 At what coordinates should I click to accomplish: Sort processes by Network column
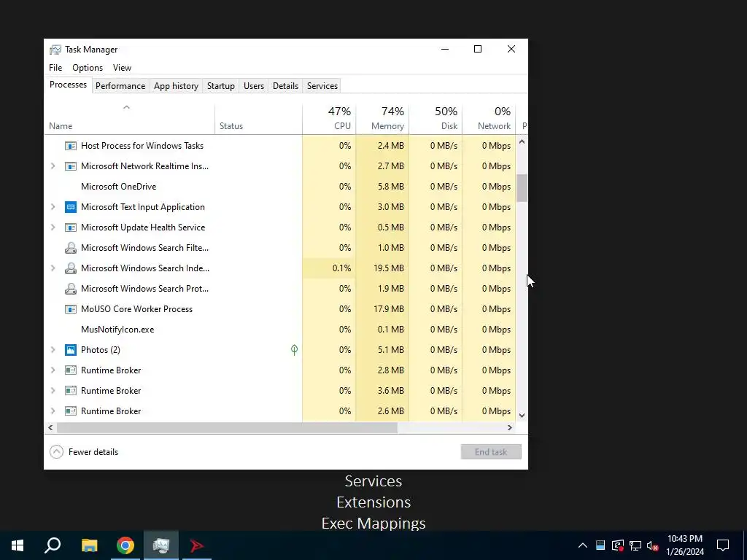[x=489, y=120]
